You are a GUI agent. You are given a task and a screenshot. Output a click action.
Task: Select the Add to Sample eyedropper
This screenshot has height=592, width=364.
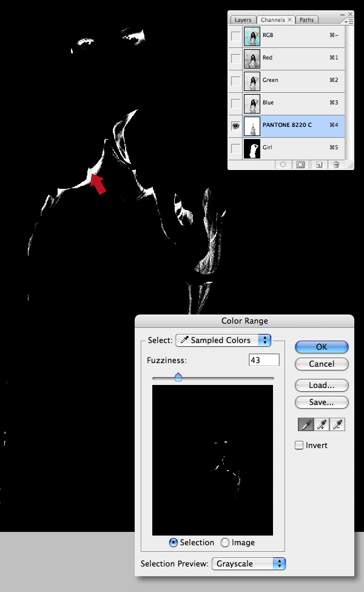(x=322, y=424)
